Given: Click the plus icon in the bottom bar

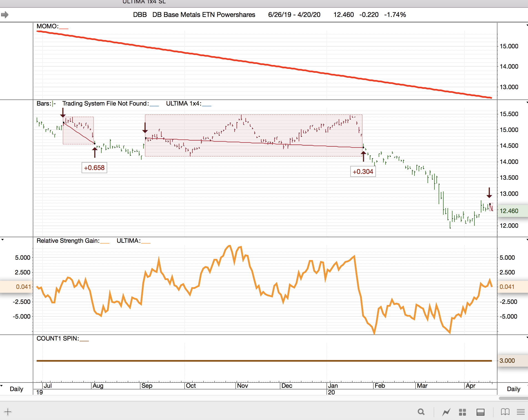Looking at the screenshot, I should click(x=8, y=412).
